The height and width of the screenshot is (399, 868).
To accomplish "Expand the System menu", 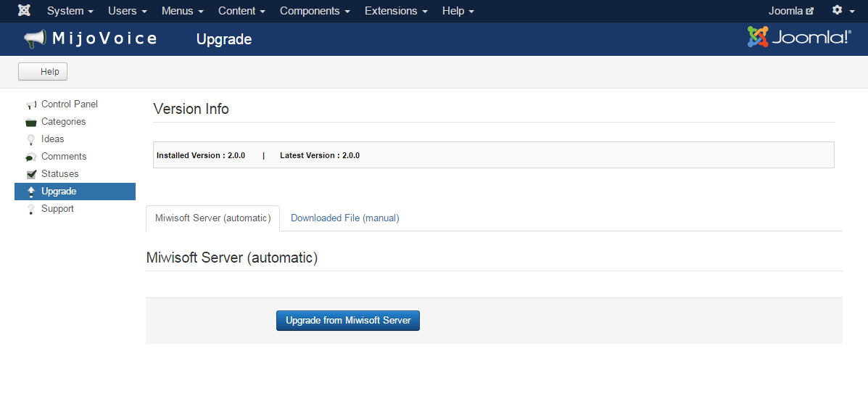I will tap(70, 11).
